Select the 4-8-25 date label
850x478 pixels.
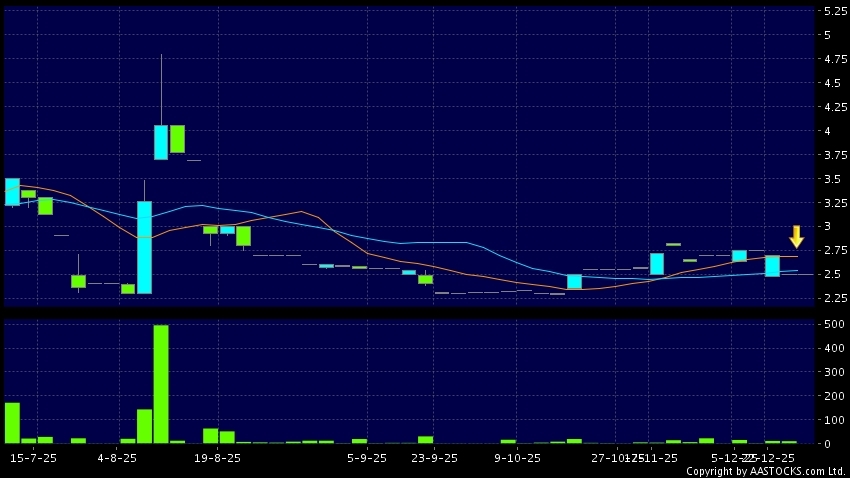pos(118,458)
